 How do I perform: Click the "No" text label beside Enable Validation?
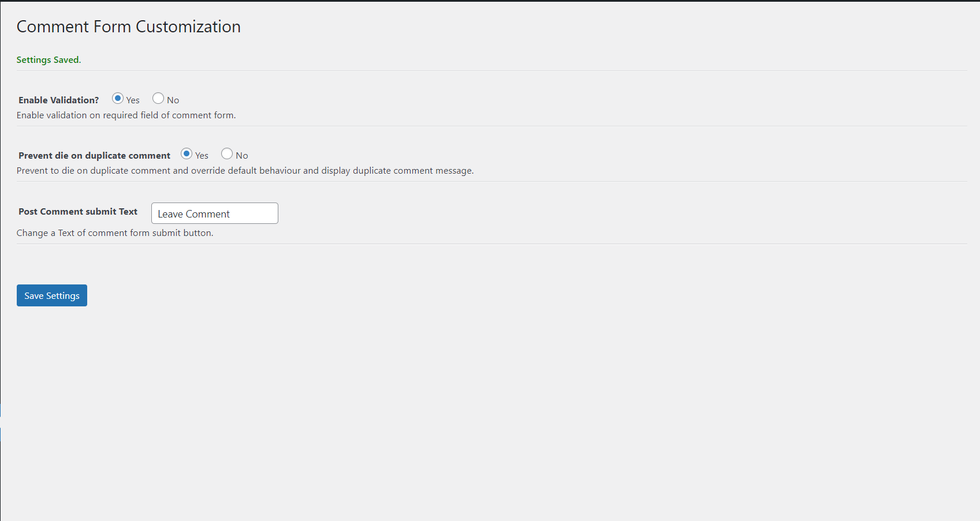click(173, 100)
